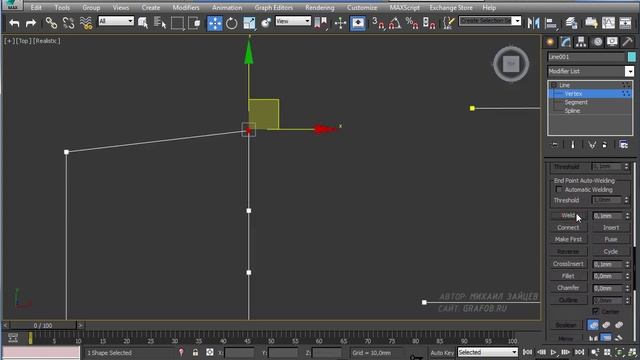The image size is (640, 360).
Task: Activate the Select and Scale tool
Action: (249, 23)
